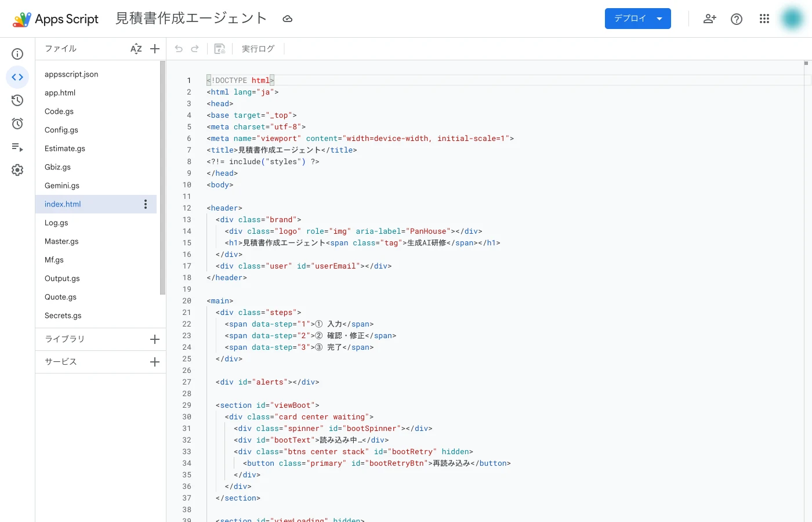Click the <header> tag on line 12

coord(224,208)
